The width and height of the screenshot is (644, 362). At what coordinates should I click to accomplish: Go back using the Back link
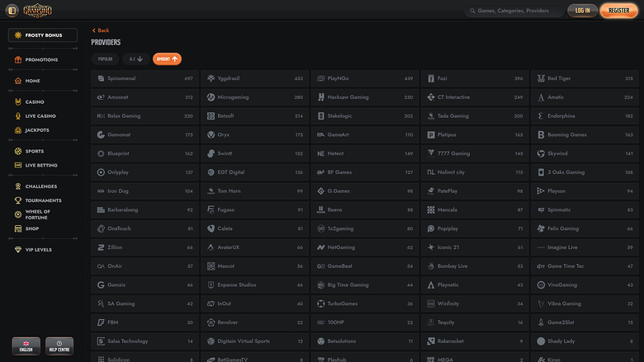[101, 31]
